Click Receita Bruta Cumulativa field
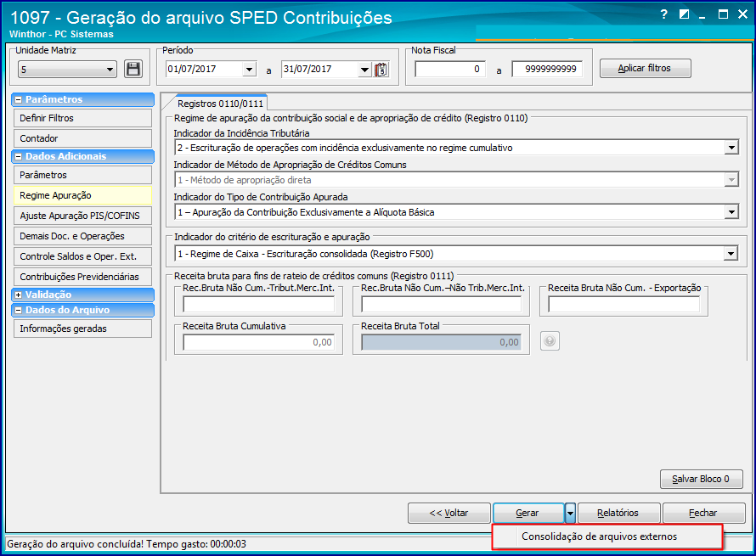 258,342
